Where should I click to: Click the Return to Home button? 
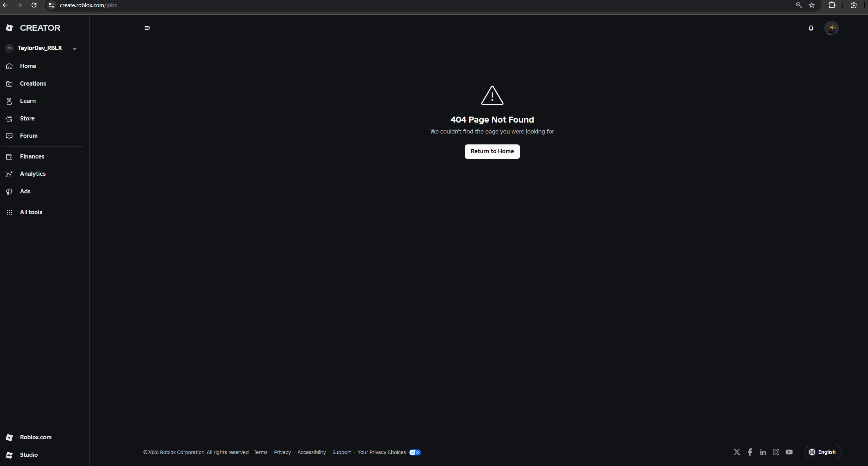coord(492,151)
